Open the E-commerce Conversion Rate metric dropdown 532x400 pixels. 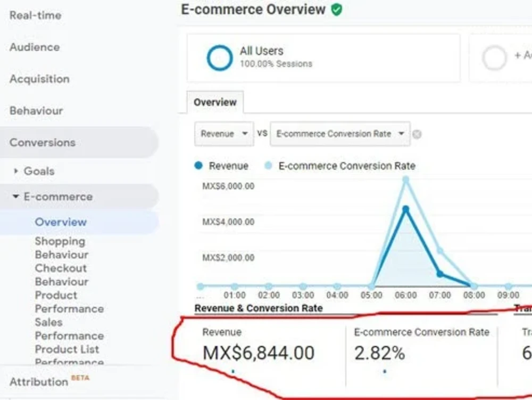(339, 134)
